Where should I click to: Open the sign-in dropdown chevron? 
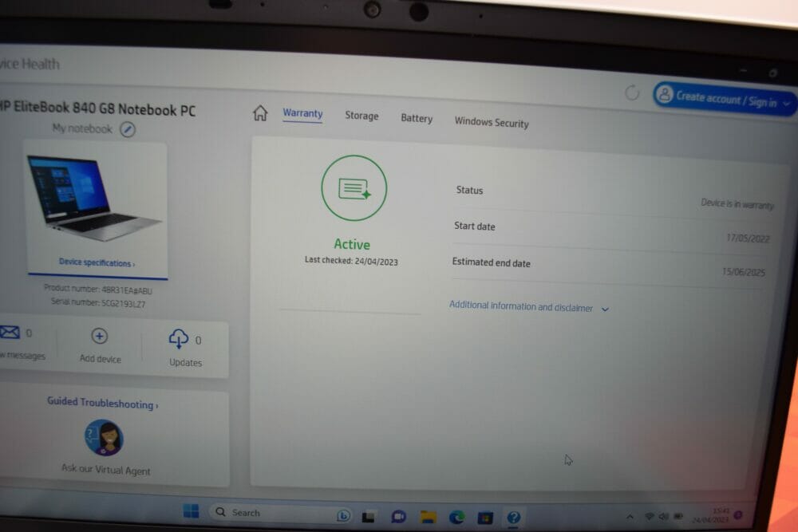coord(787,103)
